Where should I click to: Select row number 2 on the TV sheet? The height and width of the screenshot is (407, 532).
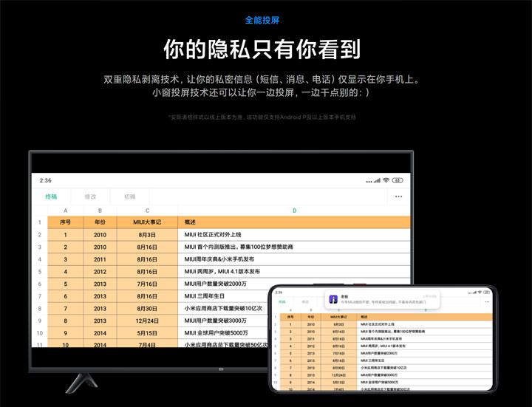click(x=40, y=235)
